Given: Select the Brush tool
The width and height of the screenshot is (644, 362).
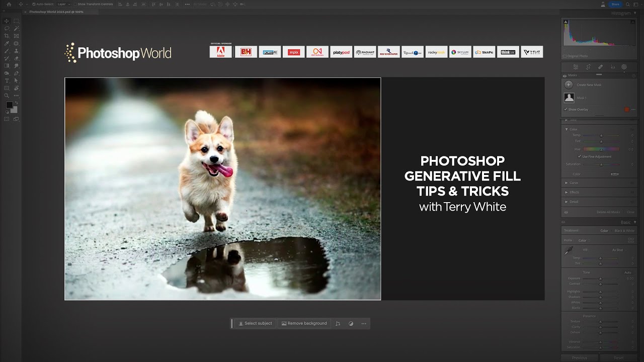Looking at the screenshot, I should point(7,51).
